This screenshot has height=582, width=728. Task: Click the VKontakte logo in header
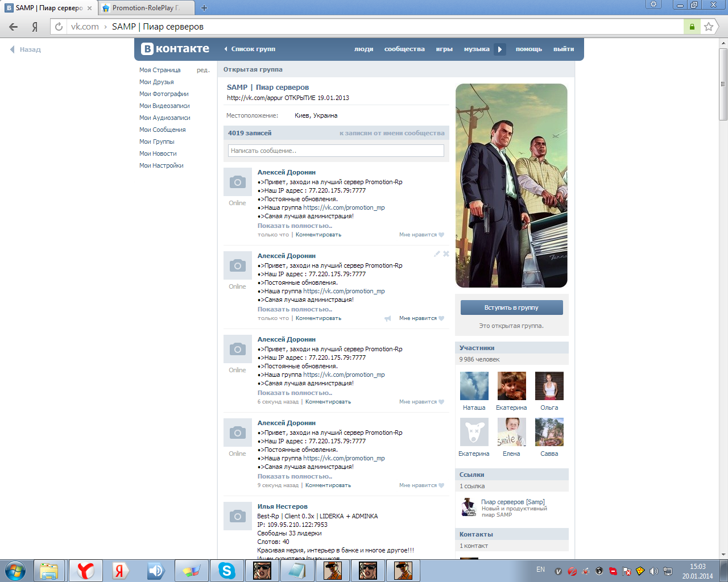coord(175,49)
